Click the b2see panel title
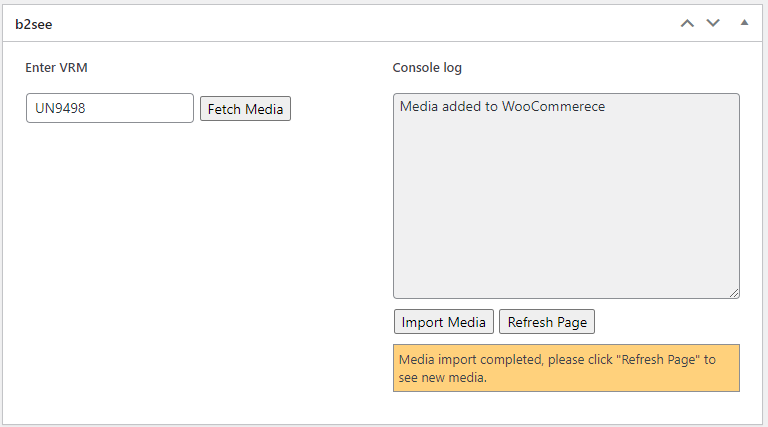768x427 pixels. point(33,23)
